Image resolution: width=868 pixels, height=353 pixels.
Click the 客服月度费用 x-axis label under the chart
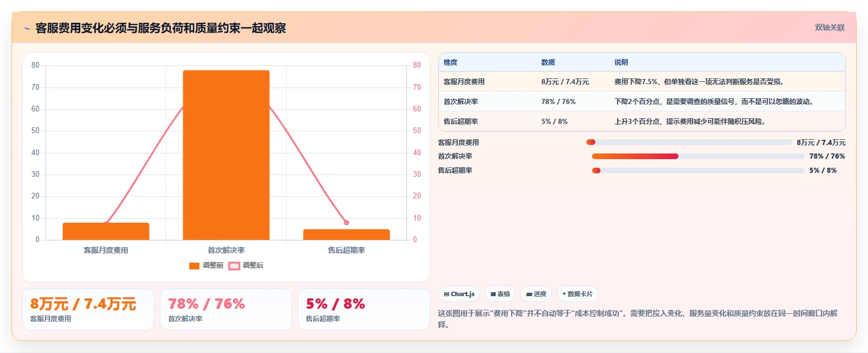[x=106, y=250]
